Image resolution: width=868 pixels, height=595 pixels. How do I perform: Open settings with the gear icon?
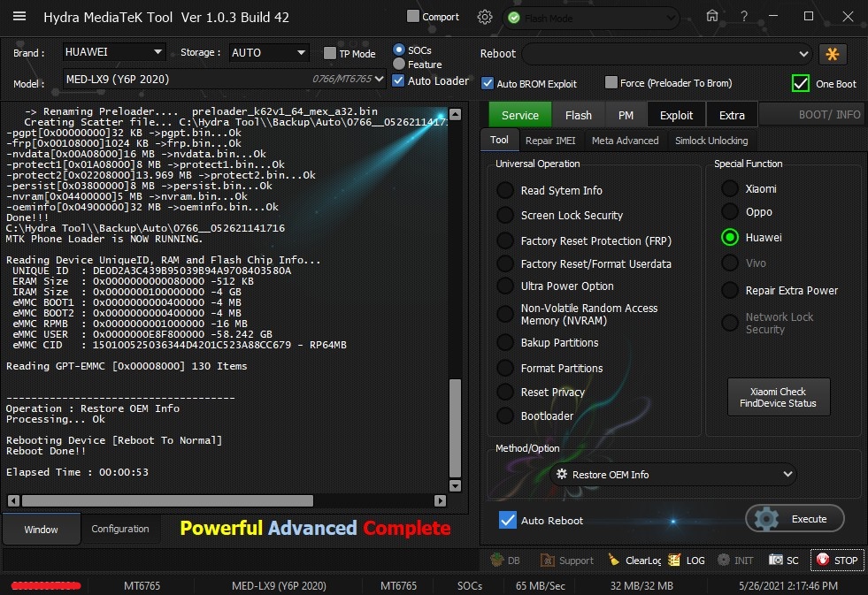[484, 17]
